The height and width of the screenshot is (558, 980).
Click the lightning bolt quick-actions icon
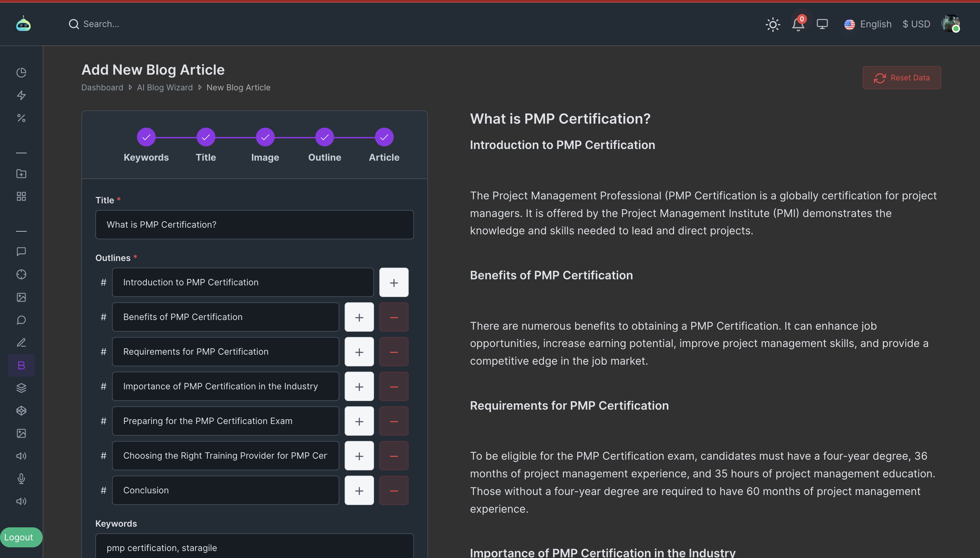click(22, 95)
